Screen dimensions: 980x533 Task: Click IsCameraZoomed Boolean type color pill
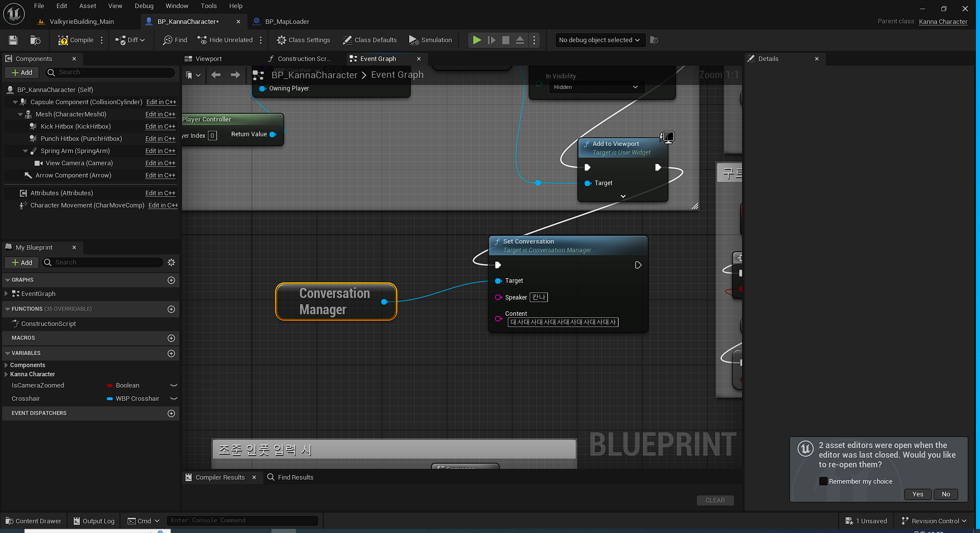(x=110, y=386)
